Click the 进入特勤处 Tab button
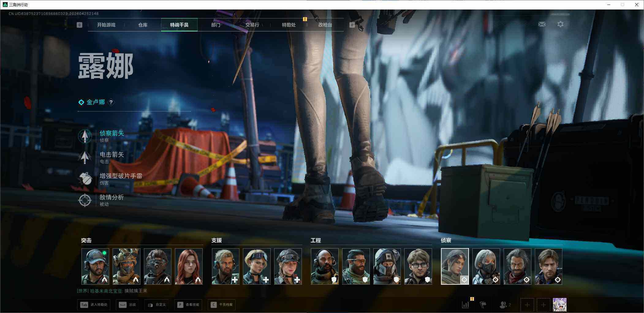 [94, 305]
